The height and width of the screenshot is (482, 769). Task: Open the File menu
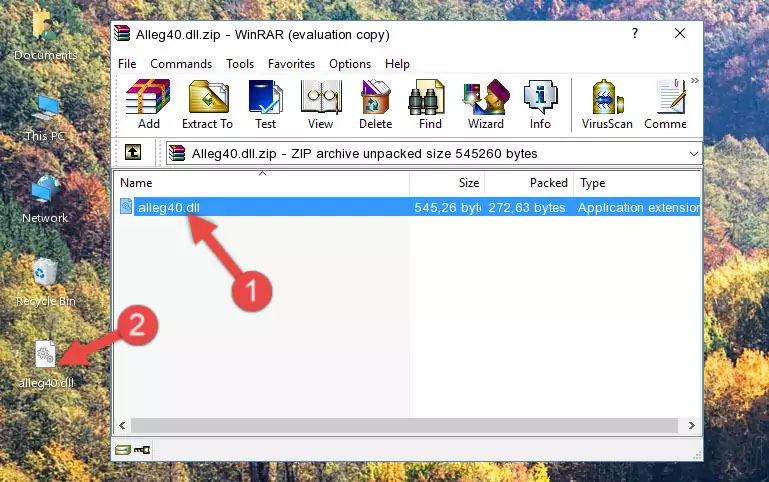click(127, 64)
